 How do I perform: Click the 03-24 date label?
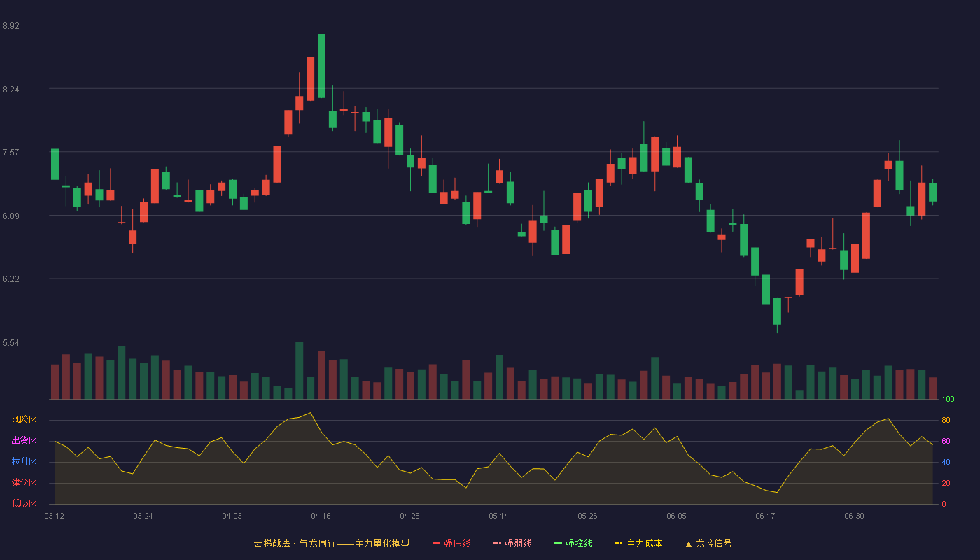tap(143, 516)
